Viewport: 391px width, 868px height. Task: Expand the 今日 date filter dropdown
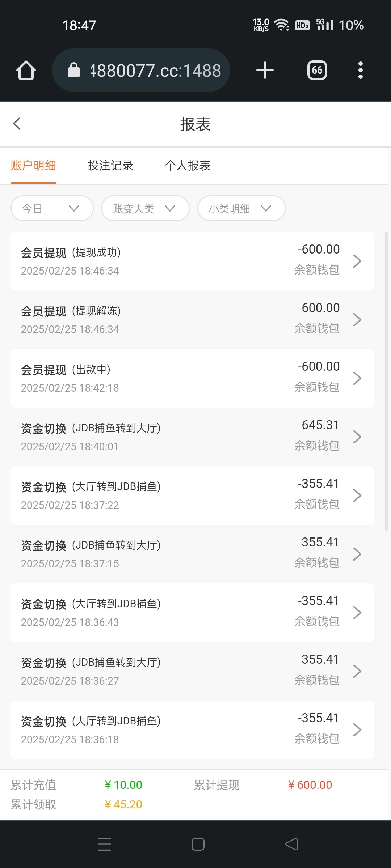pos(52,208)
